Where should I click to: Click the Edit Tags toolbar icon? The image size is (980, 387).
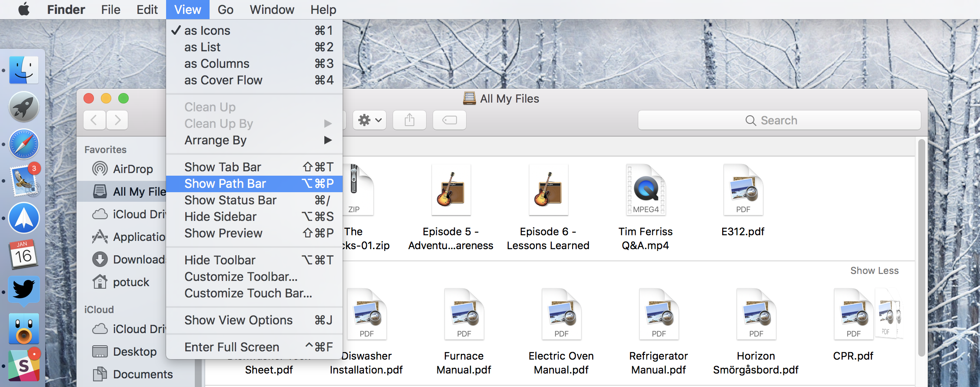coord(449,120)
